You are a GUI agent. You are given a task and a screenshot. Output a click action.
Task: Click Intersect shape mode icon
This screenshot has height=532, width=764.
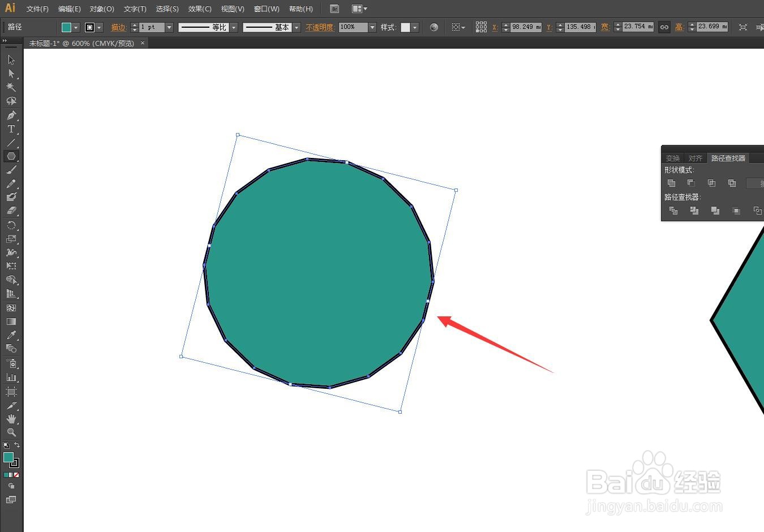[x=711, y=183]
